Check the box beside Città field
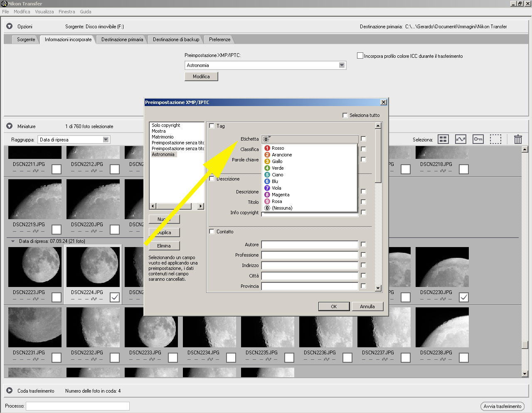The image size is (532, 413). coord(363,276)
